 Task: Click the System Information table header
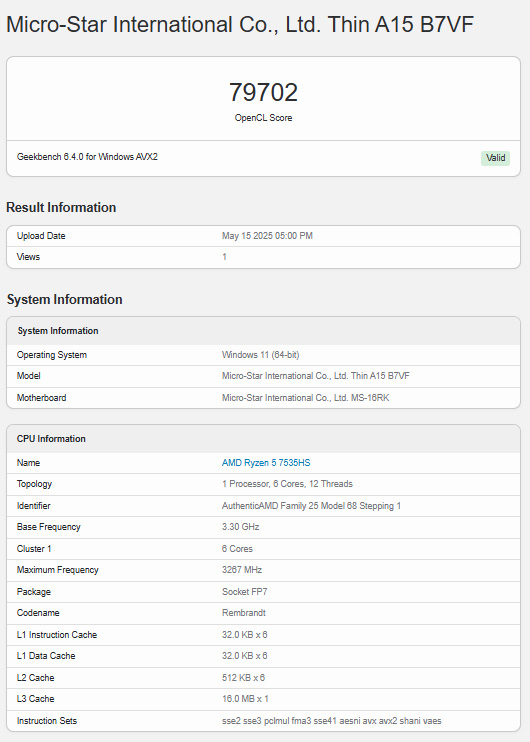click(x=264, y=331)
